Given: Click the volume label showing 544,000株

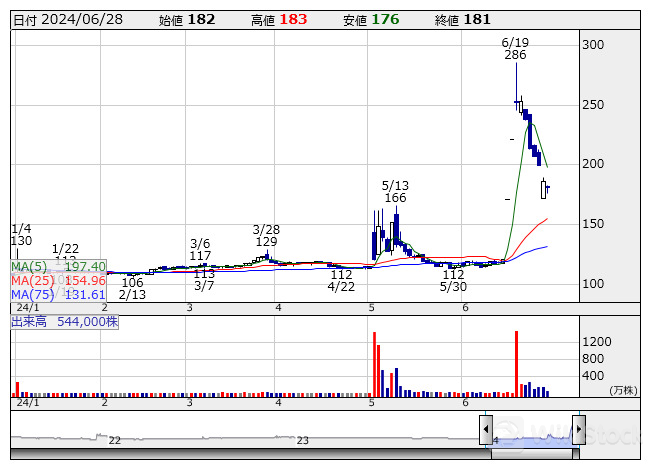Looking at the screenshot, I should tap(65, 322).
